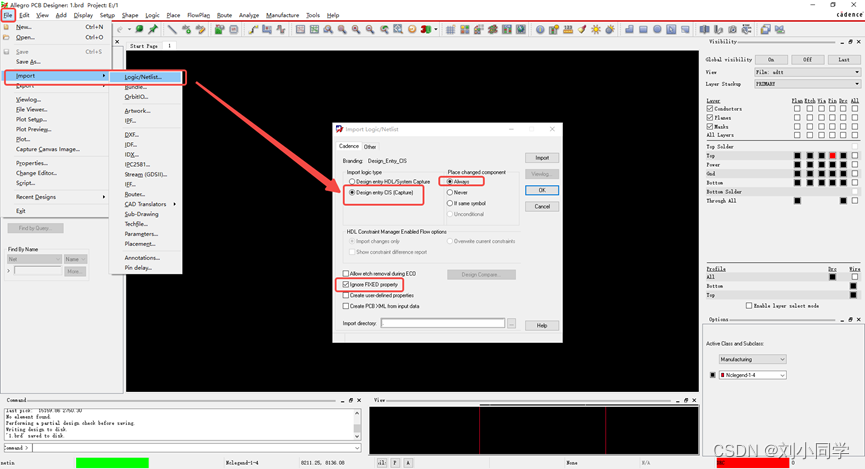This screenshot has height=469, width=865.
Task: Click the red Top layer color swatch
Action: 832,156
